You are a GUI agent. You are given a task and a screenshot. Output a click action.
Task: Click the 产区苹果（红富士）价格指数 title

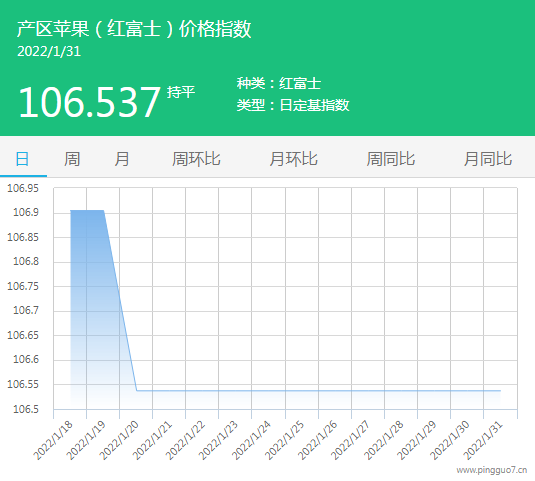pyautogui.click(x=134, y=29)
